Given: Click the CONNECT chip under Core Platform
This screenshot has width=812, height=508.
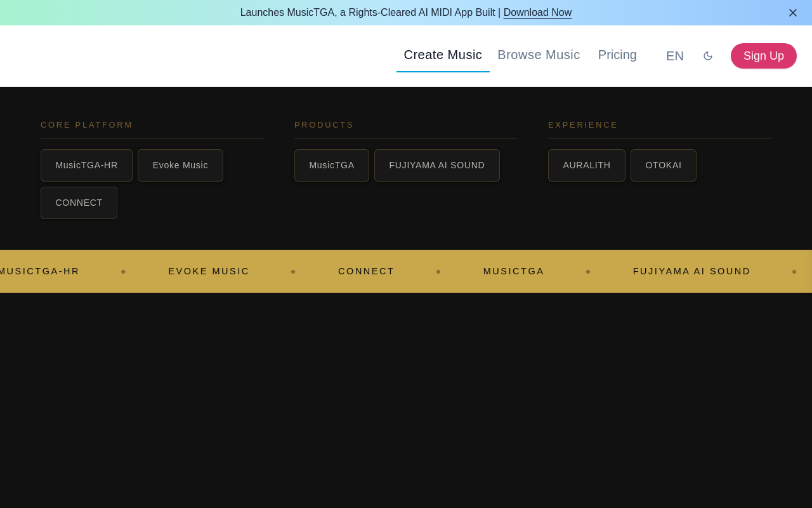Looking at the screenshot, I should pos(79,203).
